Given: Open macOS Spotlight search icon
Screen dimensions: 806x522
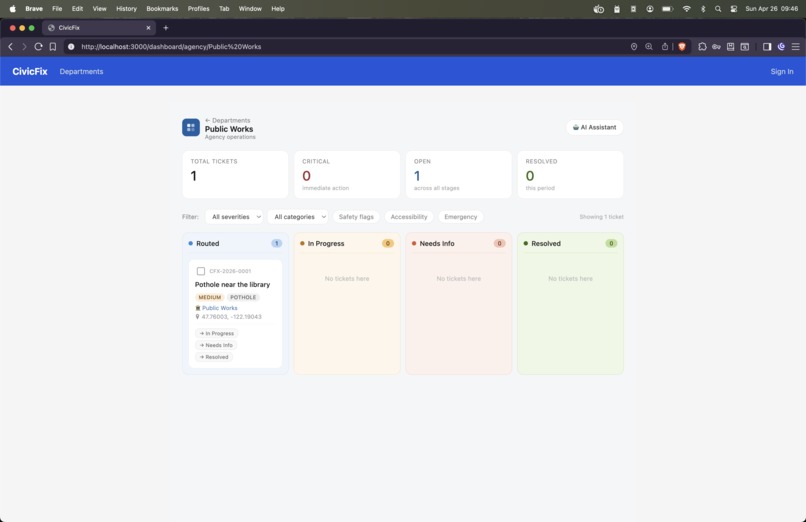Looking at the screenshot, I should click(x=718, y=9).
